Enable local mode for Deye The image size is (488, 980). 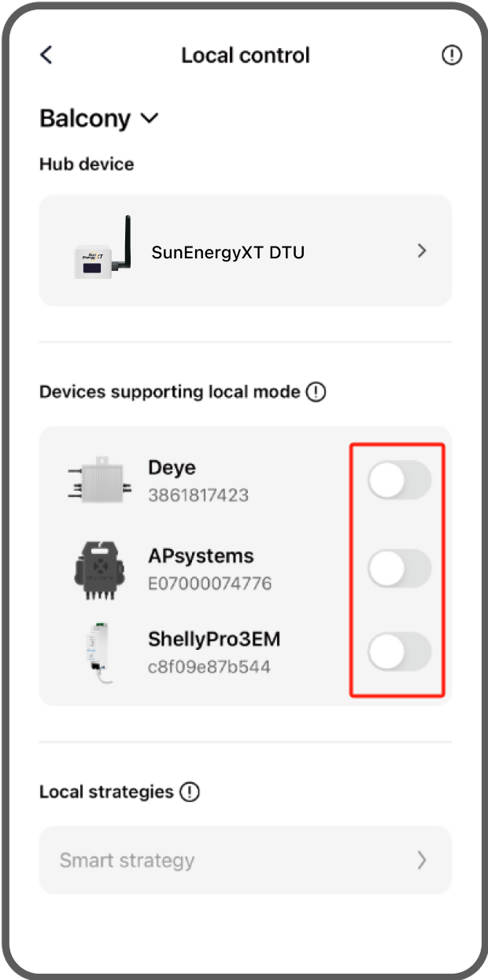(x=399, y=481)
